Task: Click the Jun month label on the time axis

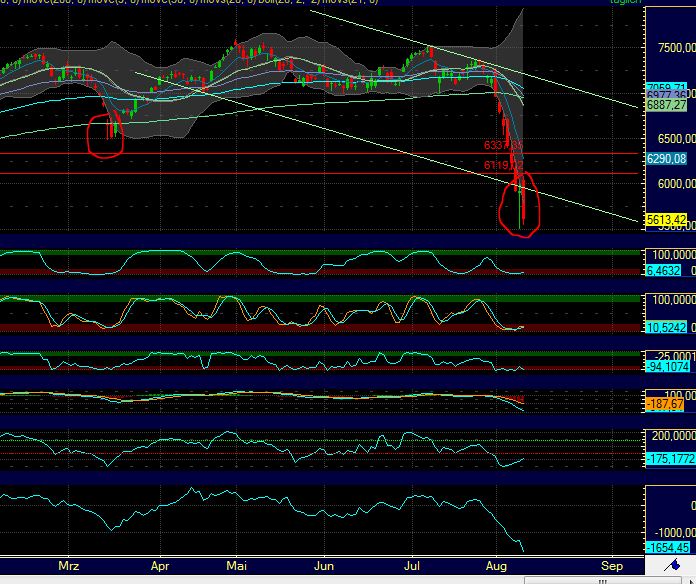Action: pos(324,566)
